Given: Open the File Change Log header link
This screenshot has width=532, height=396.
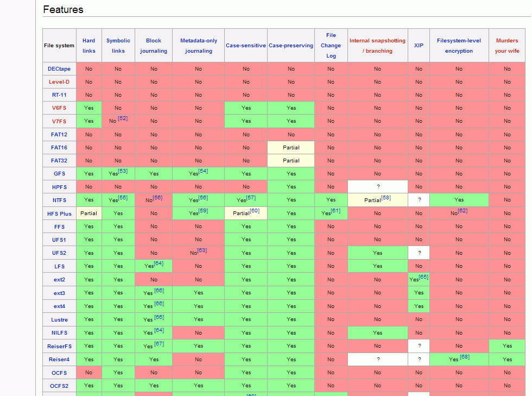Looking at the screenshot, I should pyautogui.click(x=331, y=46).
